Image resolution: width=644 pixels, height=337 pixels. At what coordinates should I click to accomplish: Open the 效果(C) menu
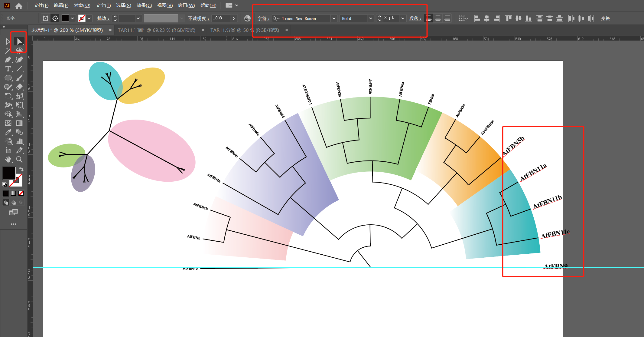pyautogui.click(x=144, y=5)
